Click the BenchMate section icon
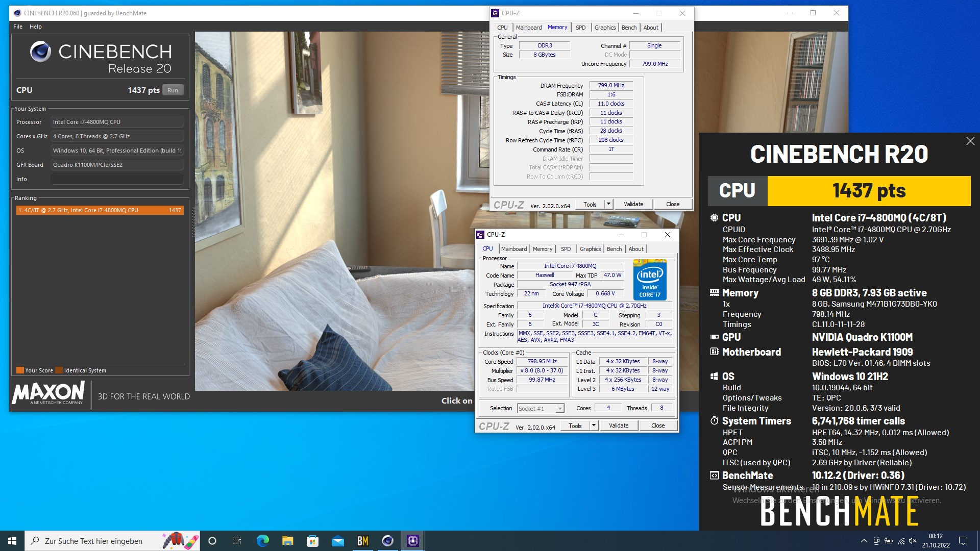 714,475
